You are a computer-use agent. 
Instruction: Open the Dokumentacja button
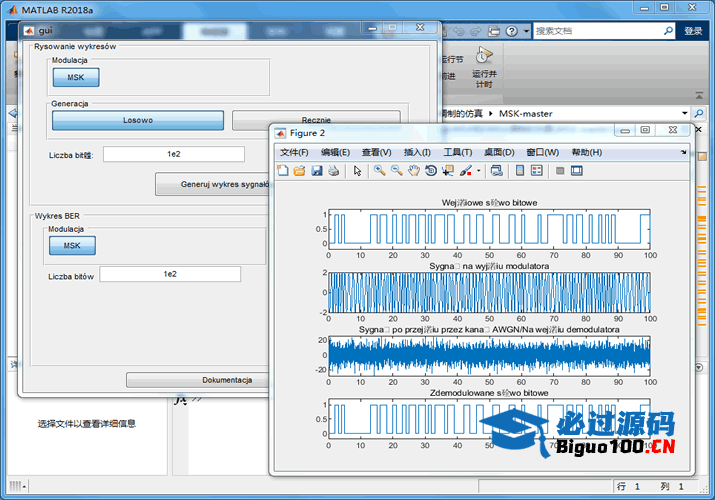tap(199, 380)
